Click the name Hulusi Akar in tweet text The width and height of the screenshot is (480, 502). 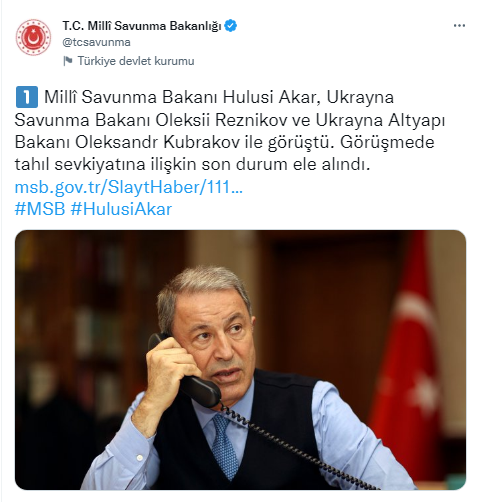click(269, 97)
